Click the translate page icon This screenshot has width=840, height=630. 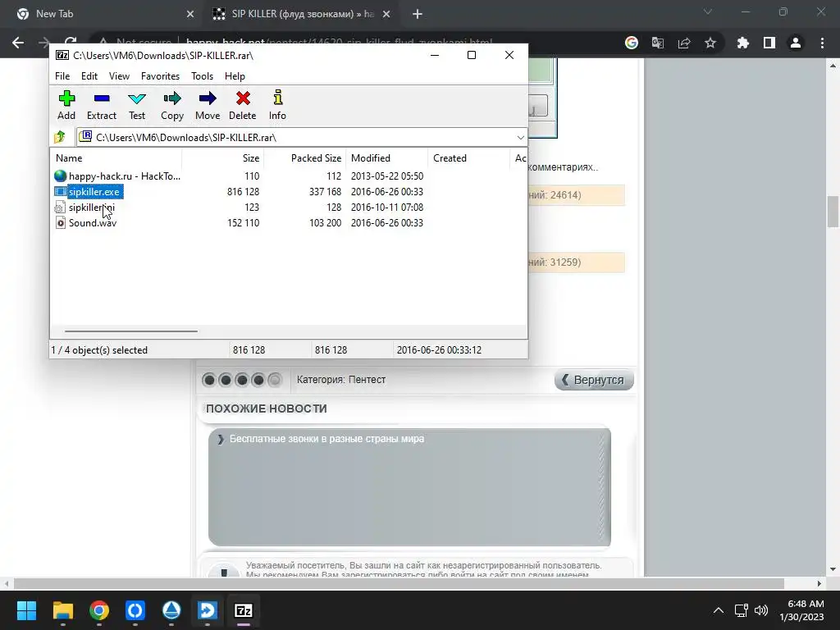pyautogui.click(x=658, y=43)
